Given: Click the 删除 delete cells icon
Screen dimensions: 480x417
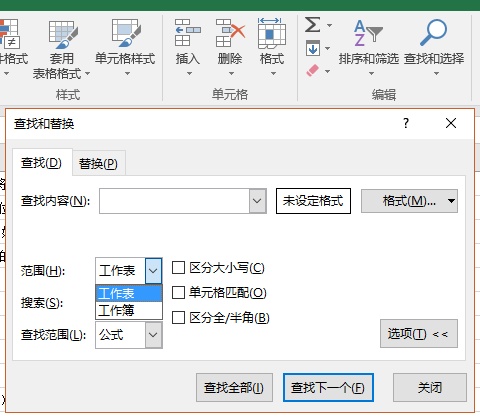Looking at the screenshot, I should (230, 33).
